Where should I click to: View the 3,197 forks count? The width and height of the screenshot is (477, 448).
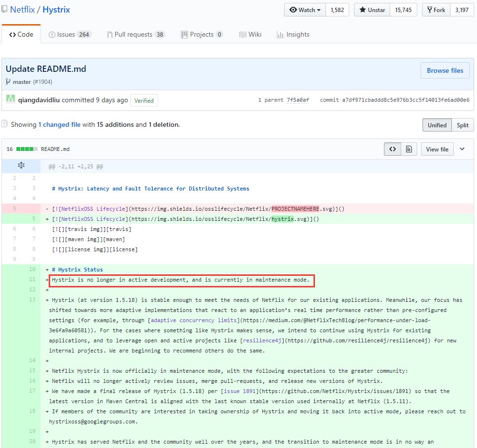(x=462, y=10)
